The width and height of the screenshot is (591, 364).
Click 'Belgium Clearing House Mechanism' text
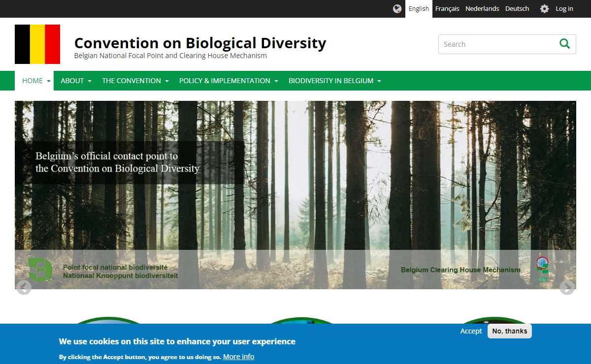pyautogui.click(x=460, y=270)
